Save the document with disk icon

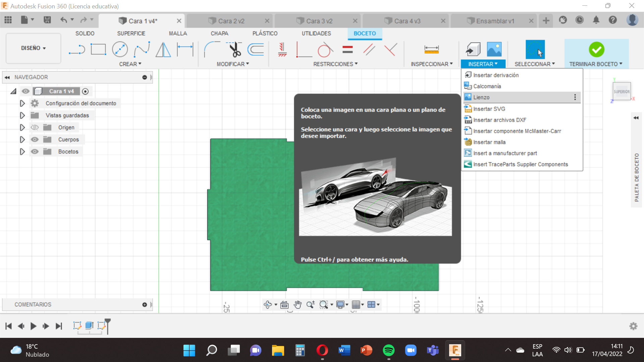pos(47,20)
